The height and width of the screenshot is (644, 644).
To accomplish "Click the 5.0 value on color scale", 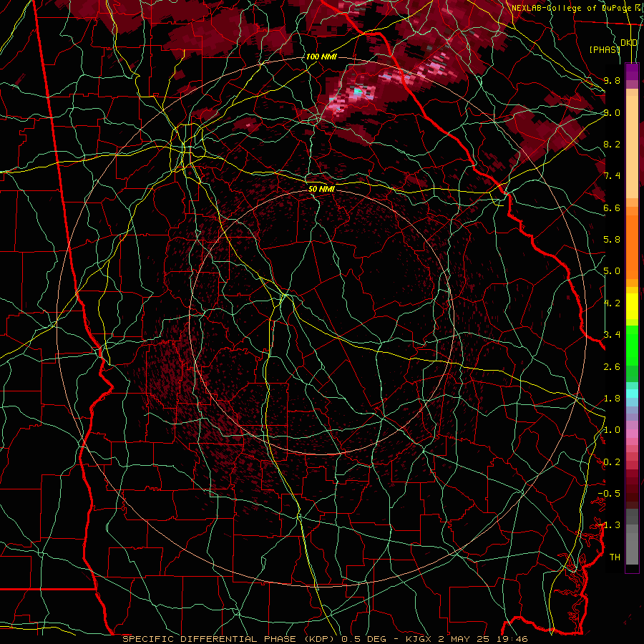I will (612, 271).
